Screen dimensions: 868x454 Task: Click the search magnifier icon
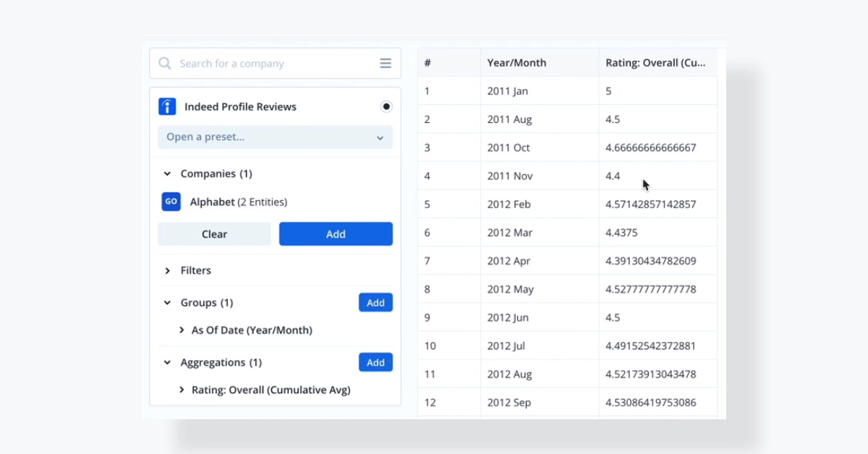coord(165,64)
